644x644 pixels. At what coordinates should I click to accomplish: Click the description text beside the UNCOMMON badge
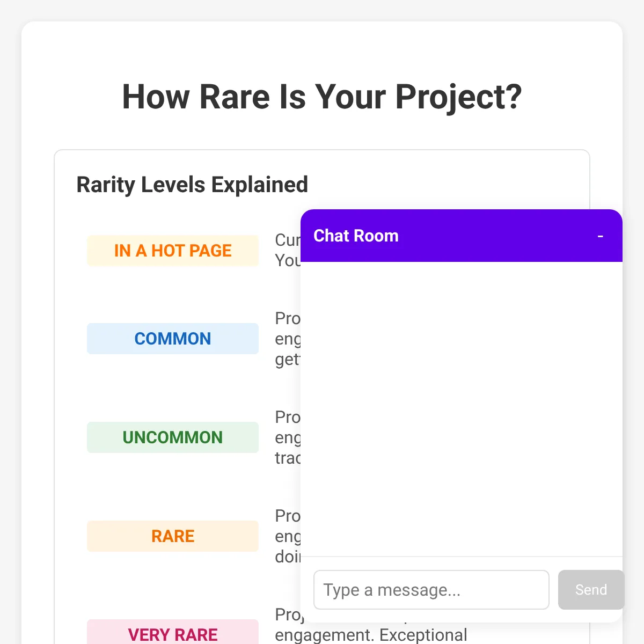(288, 437)
